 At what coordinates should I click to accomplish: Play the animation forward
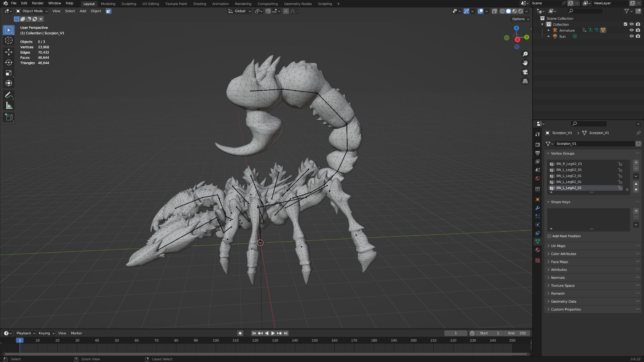pyautogui.click(x=273, y=333)
